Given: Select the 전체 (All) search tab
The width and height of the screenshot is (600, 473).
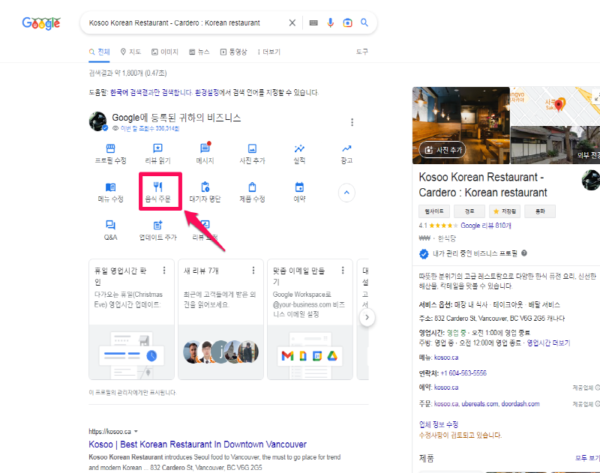Looking at the screenshot, I should (x=99, y=52).
